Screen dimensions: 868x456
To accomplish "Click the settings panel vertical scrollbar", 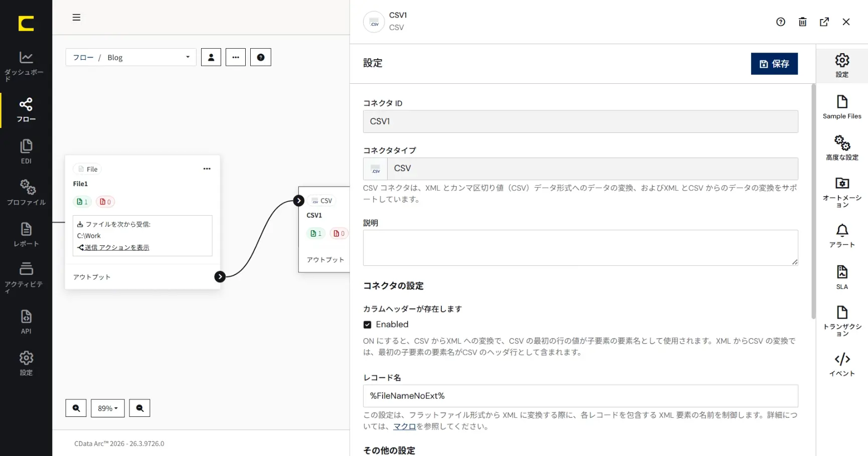I will tap(813, 201).
